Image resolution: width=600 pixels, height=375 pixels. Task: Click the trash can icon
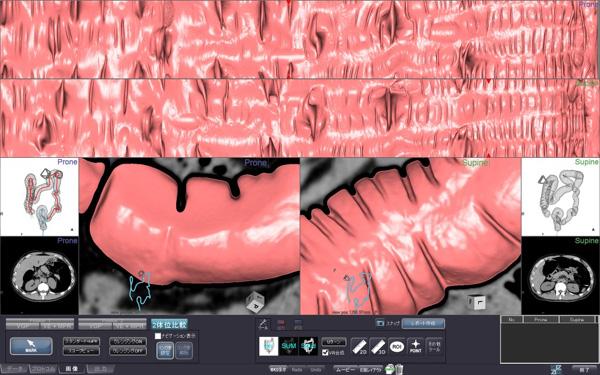pos(399,370)
